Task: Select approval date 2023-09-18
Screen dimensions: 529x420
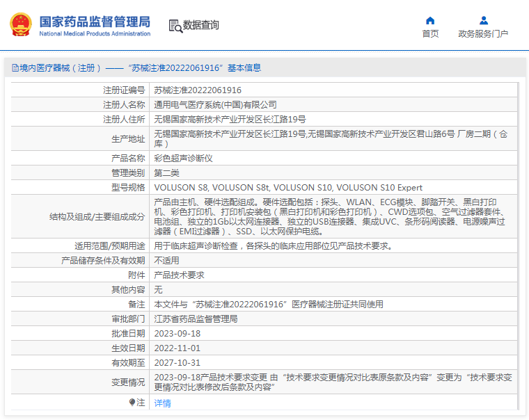Action: pyautogui.click(x=177, y=334)
